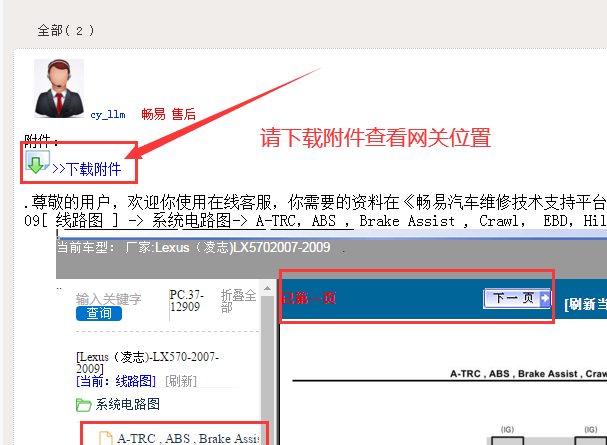The image size is (607, 445).
Task: Open the A-TRC , ABS , Brake Assist item
Action: (x=188, y=438)
